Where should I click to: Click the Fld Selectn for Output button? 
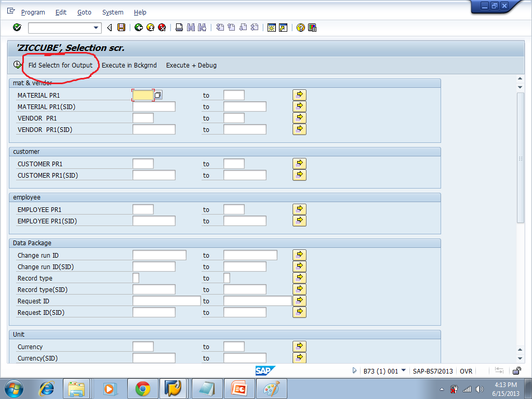61,65
